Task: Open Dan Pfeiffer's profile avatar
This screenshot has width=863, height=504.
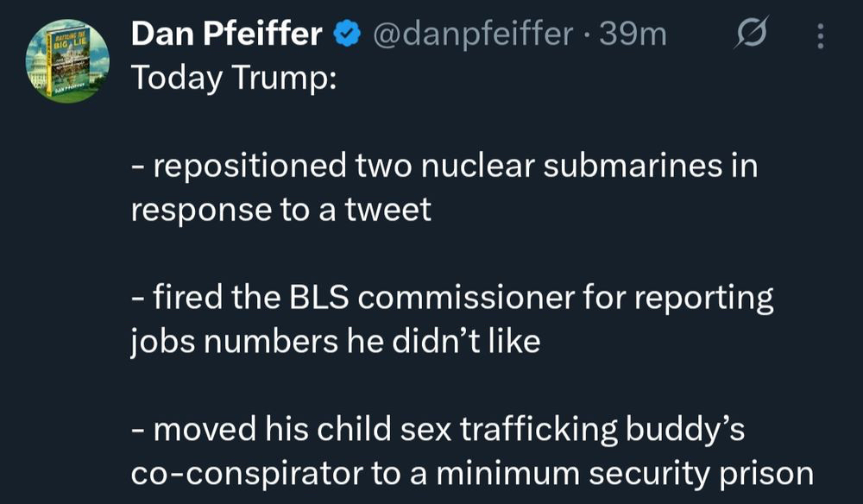Action: pos(62,60)
